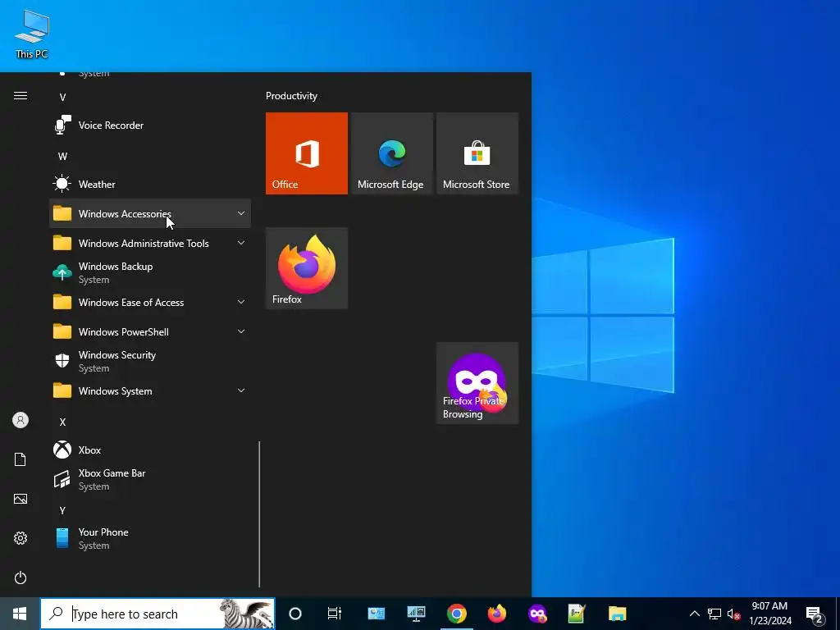The height and width of the screenshot is (630, 840).
Task: Launch Firefox from the taskbar
Action: [x=496, y=614]
